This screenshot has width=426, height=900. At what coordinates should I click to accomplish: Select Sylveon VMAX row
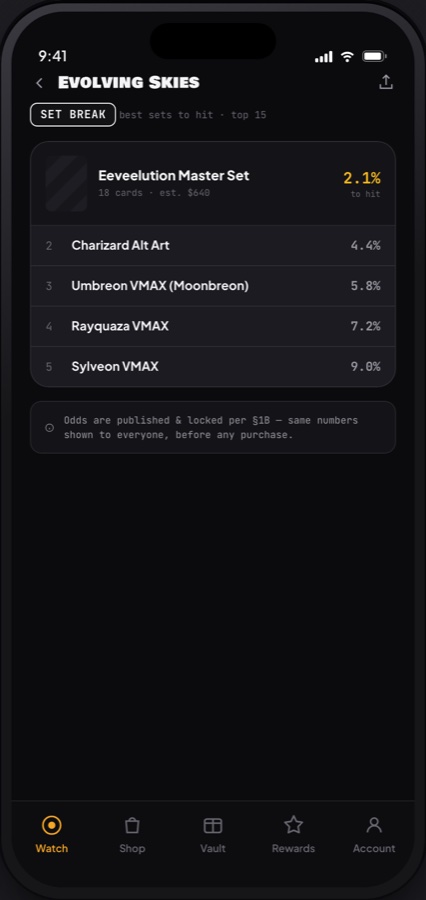tap(212, 366)
